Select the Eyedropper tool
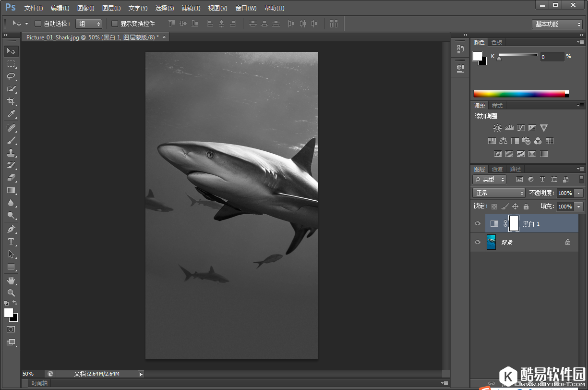This screenshot has height=390, width=588. (11, 114)
